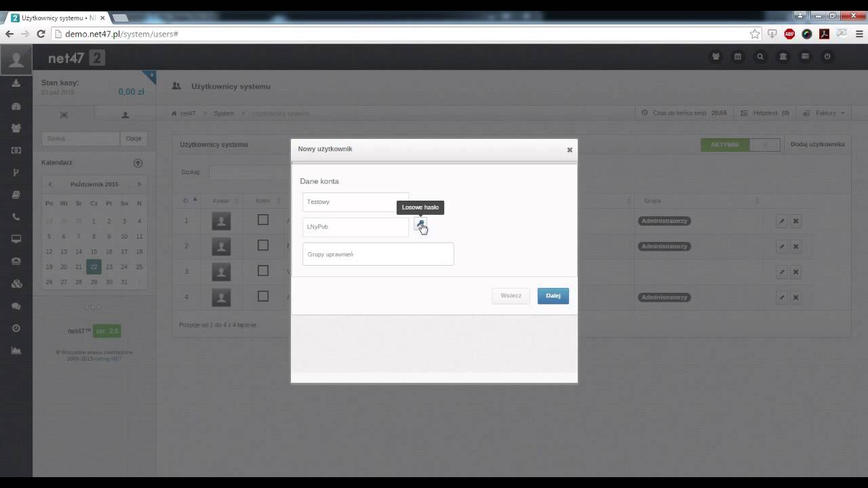Switch to the left panel person tab

click(125, 115)
